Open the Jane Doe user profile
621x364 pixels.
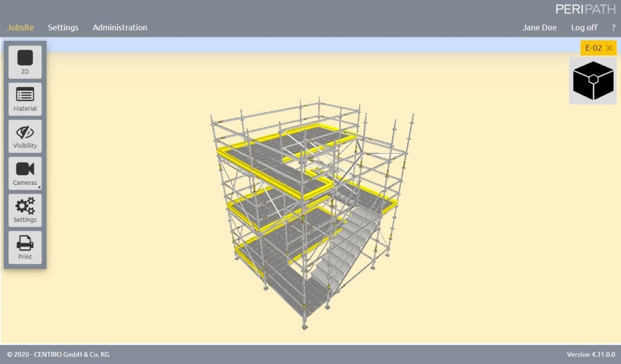[x=539, y=28]
